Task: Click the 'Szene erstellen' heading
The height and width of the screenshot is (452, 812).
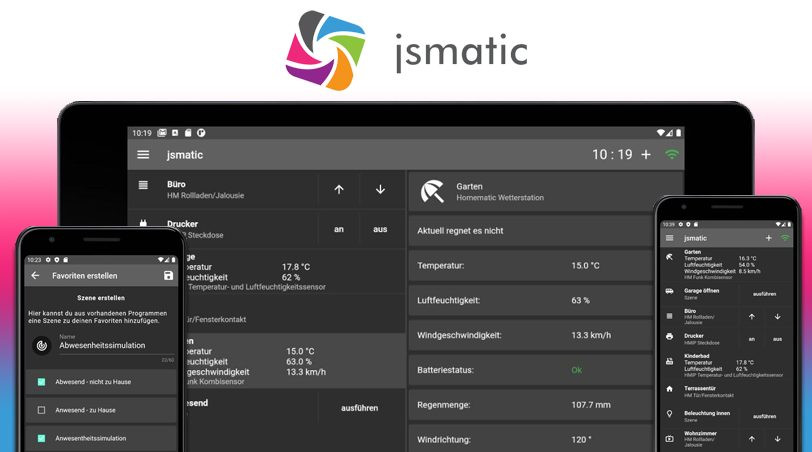Action: pyautogui.click(x=101, y=298)
